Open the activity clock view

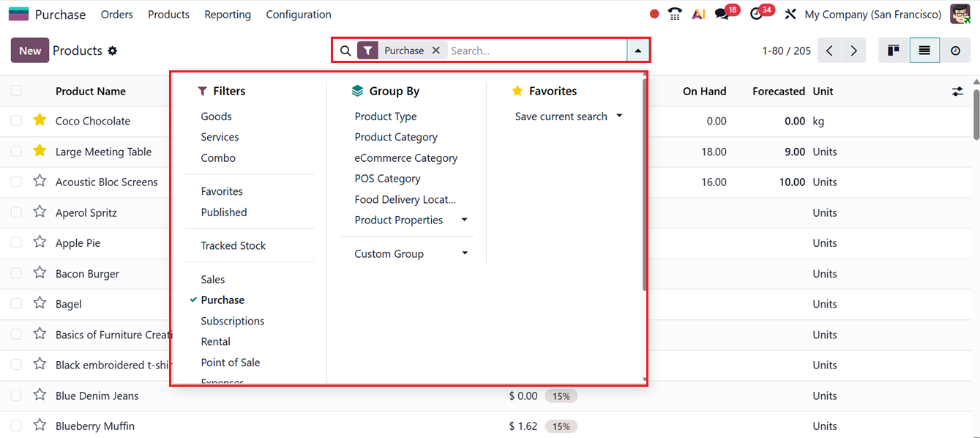coord(955,50)
